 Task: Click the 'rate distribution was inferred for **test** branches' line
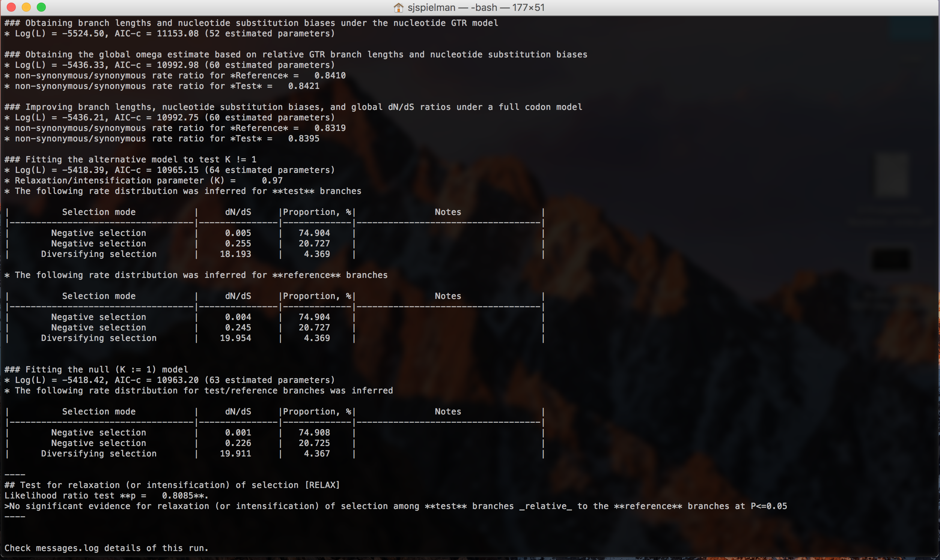click(x=183, y=191)
